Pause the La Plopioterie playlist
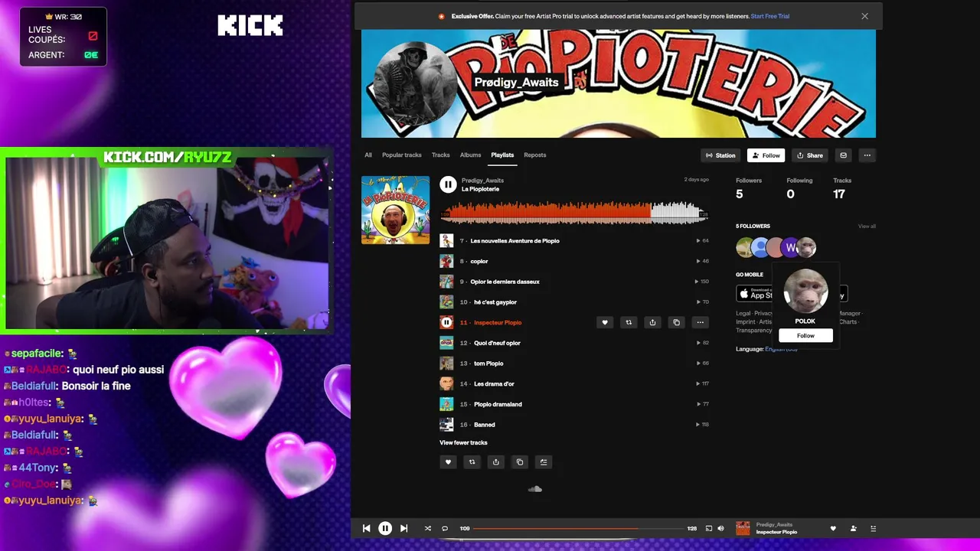This screenshot has width=980, height=551. coord(448,184)
